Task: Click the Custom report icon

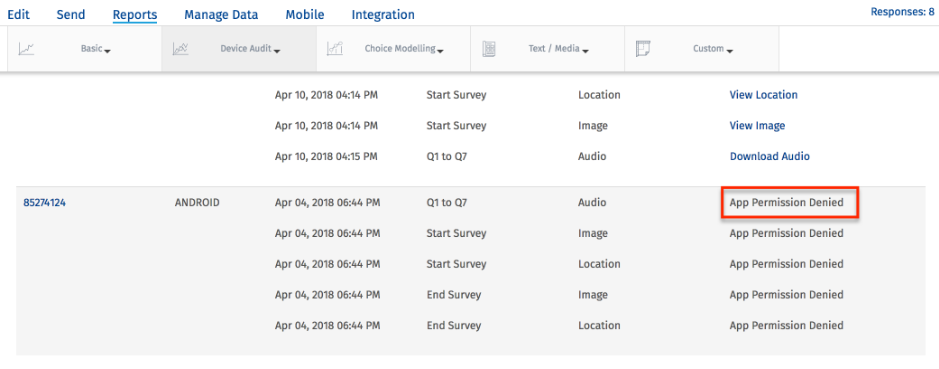Action: point(643,49)
